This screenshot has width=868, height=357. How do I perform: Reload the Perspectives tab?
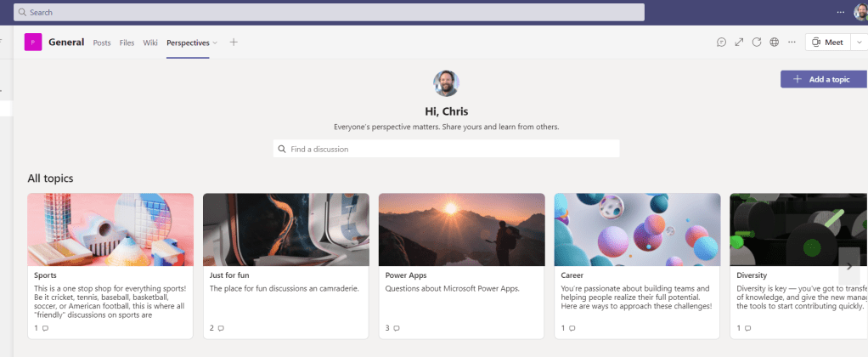tap(757, 42)
